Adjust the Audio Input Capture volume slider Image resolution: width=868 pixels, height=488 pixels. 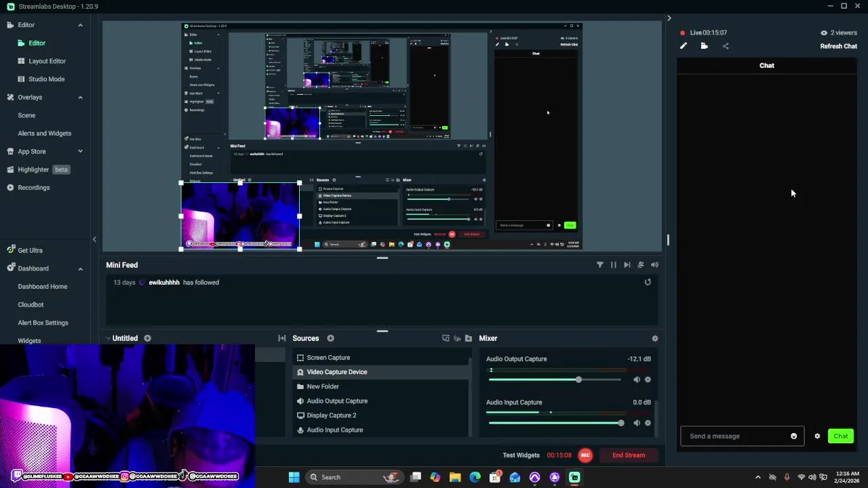(620, 423)
